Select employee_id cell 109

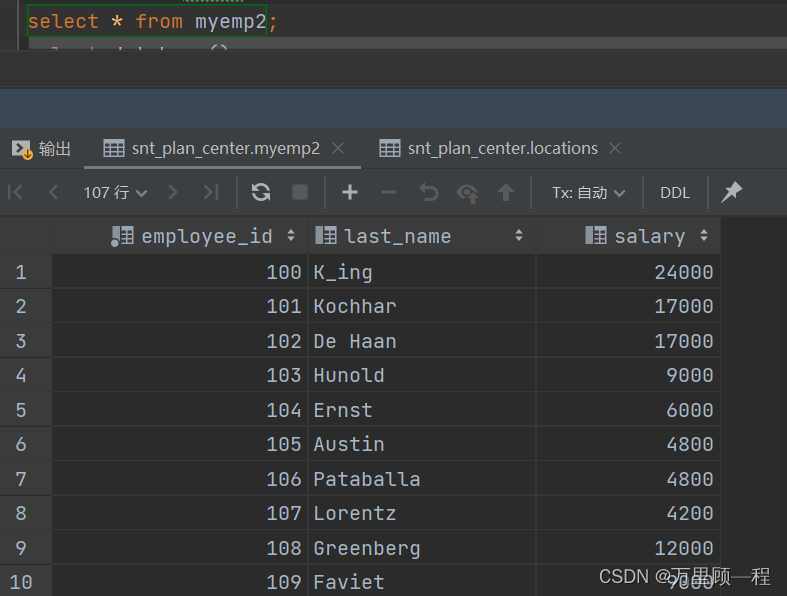coord(180,582)
